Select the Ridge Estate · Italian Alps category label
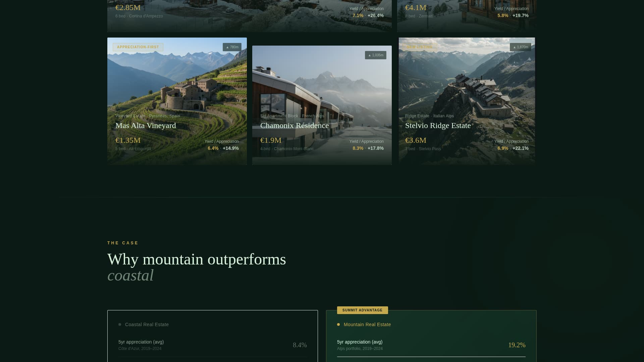The height and width of the screenshot is (362, 644). point(429,116)
